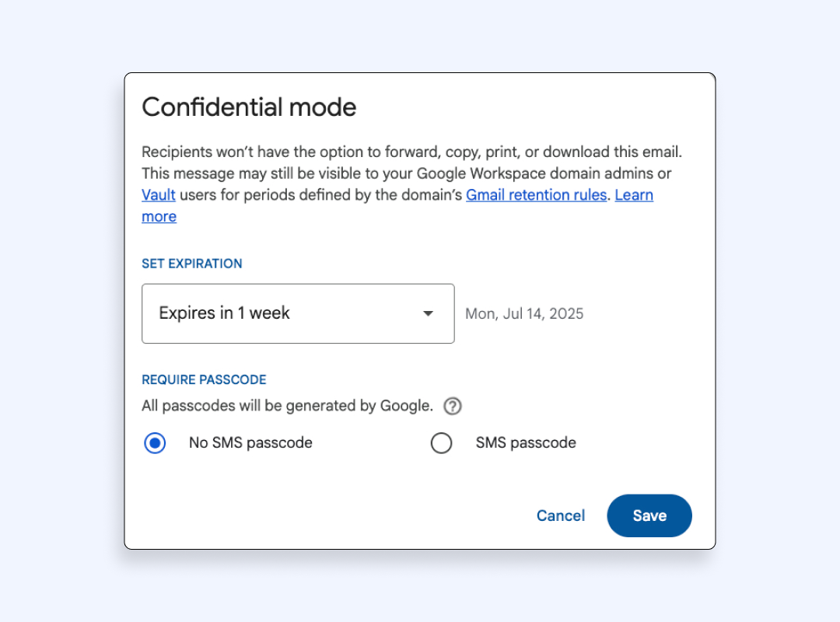Click the 'Expires in 1 week' selected value text
The image size is (840, 622).
225,313
